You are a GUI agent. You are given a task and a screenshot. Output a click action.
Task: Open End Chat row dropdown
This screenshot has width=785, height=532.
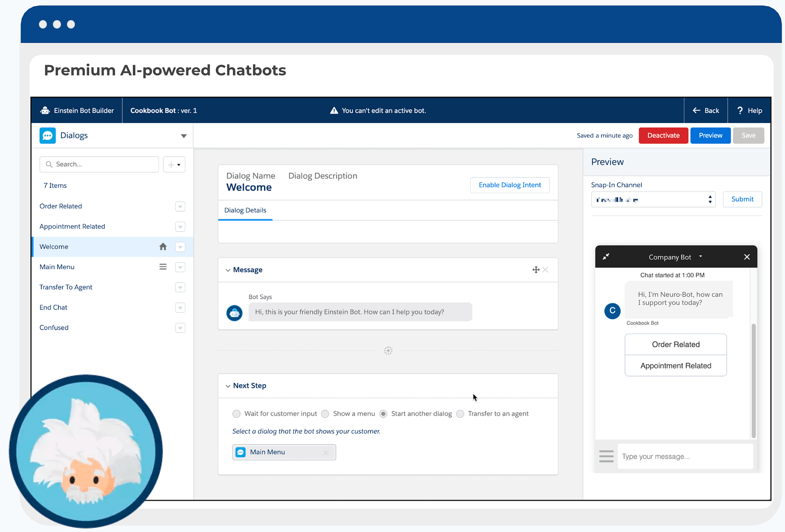[x=180, y=307]
